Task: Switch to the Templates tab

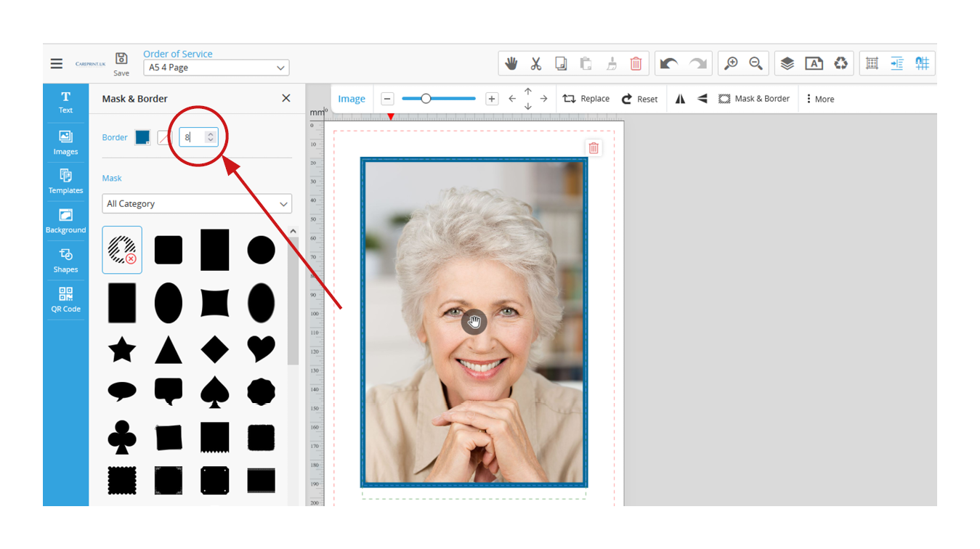Action: 65,181
